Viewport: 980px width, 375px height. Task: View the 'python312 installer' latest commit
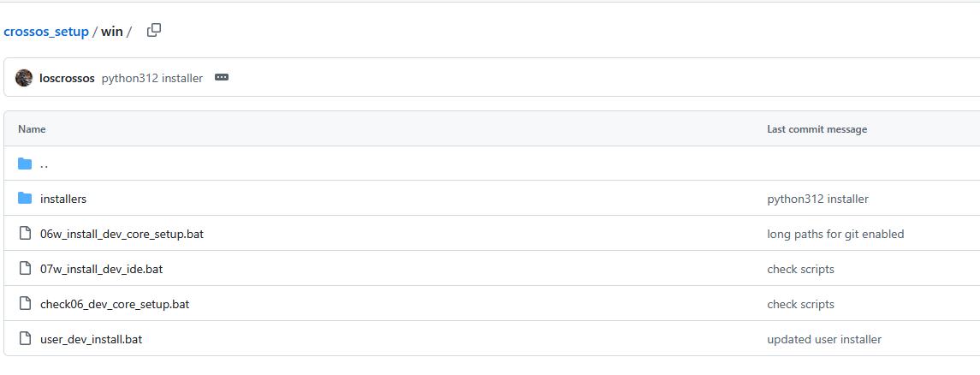pyautogui.click(x=152, y=78)
